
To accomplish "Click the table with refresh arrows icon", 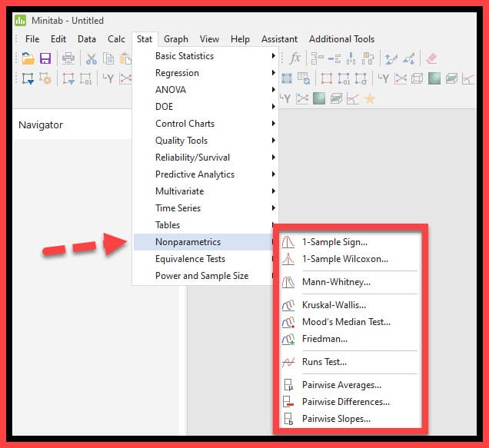I will 303,78.
